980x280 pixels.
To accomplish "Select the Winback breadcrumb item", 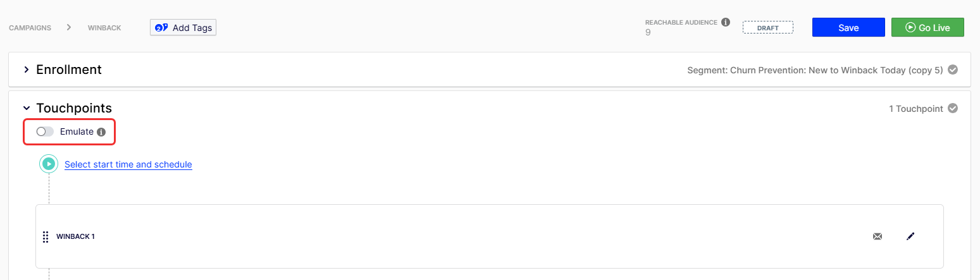I will (x=104, y=28).
